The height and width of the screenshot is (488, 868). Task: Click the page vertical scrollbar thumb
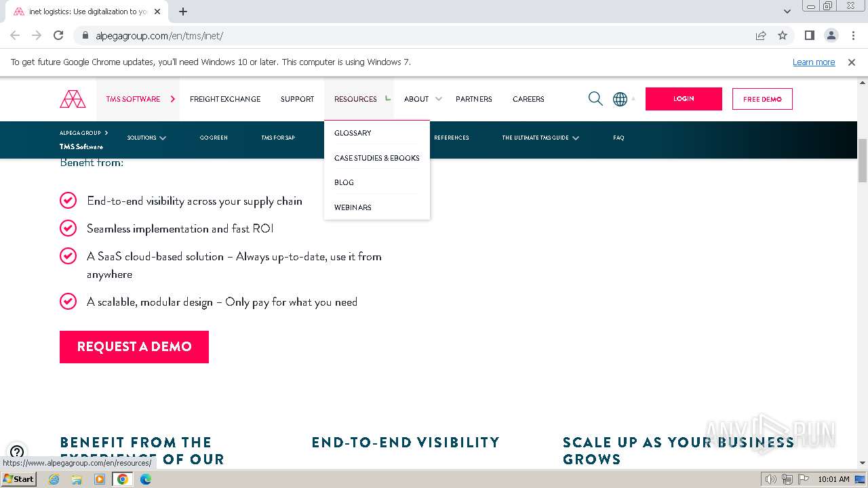tap(863, 161)
